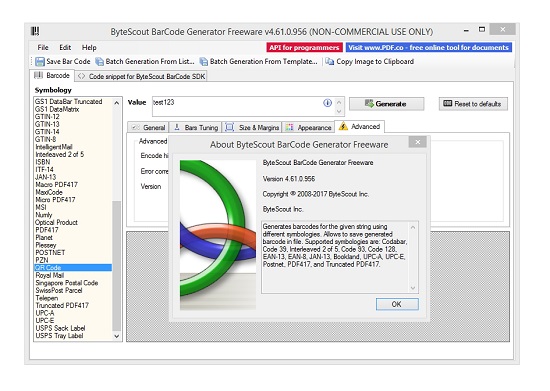This screenshot has height=391, width=550.
Task: Click the Value field down arrow
Action: (x=339, y=111)
